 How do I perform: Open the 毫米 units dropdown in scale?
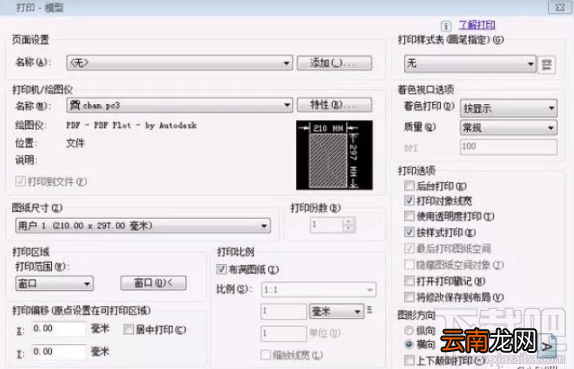tap(337, 312)
